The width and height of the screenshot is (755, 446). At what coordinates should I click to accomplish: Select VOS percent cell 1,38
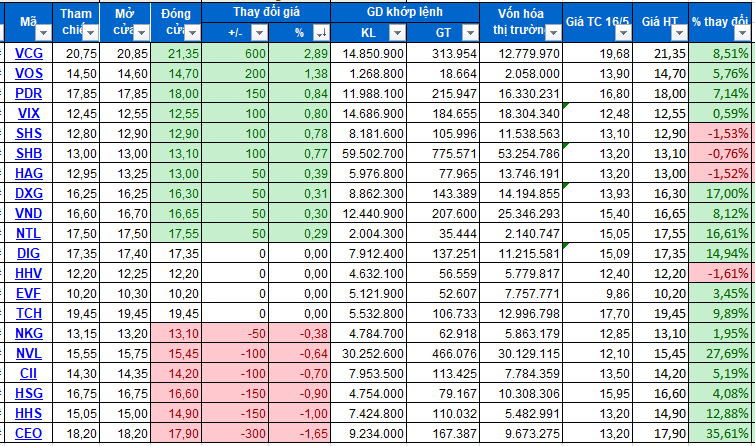299,74
